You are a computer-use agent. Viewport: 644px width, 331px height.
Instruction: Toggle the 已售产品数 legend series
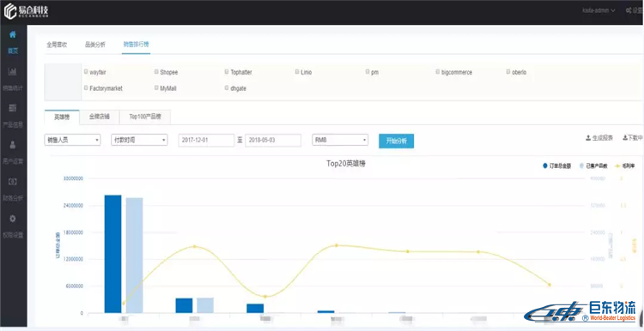tap(593, 166)
